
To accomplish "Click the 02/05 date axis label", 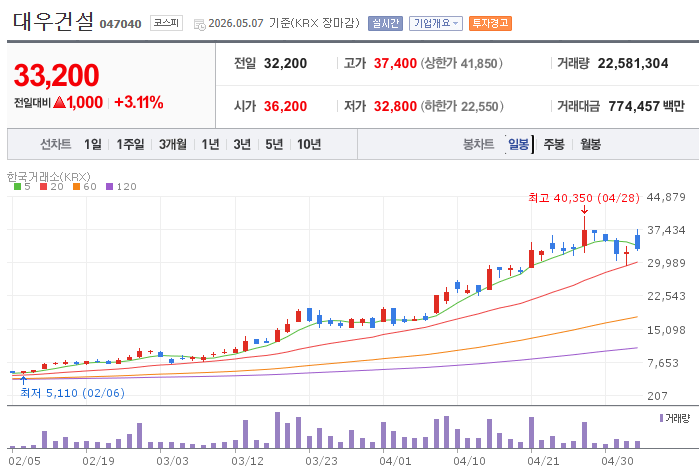I will coord(24,461).
